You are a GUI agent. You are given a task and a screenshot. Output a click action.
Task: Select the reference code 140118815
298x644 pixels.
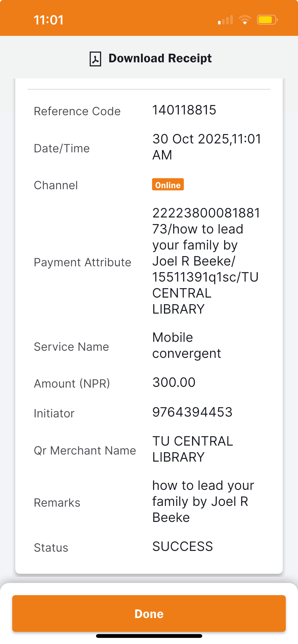(184, 110)
